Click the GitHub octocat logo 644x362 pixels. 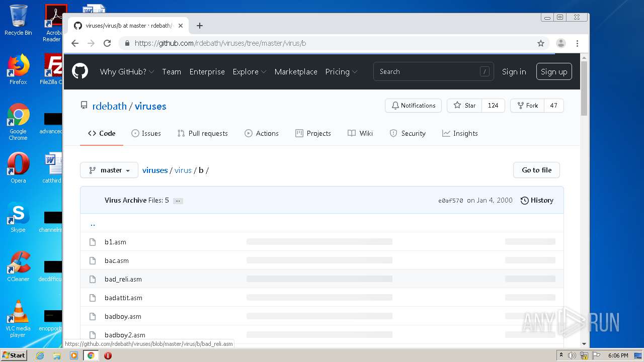coord(79,71)
